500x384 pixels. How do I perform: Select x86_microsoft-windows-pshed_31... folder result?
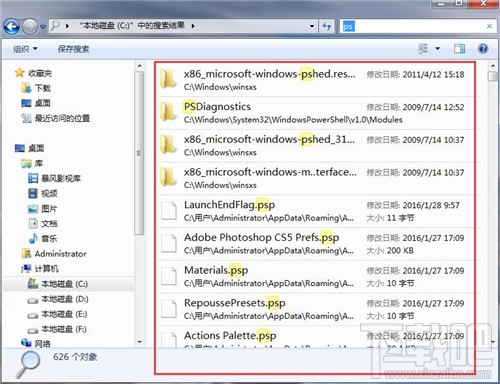[x=316, y=145]
